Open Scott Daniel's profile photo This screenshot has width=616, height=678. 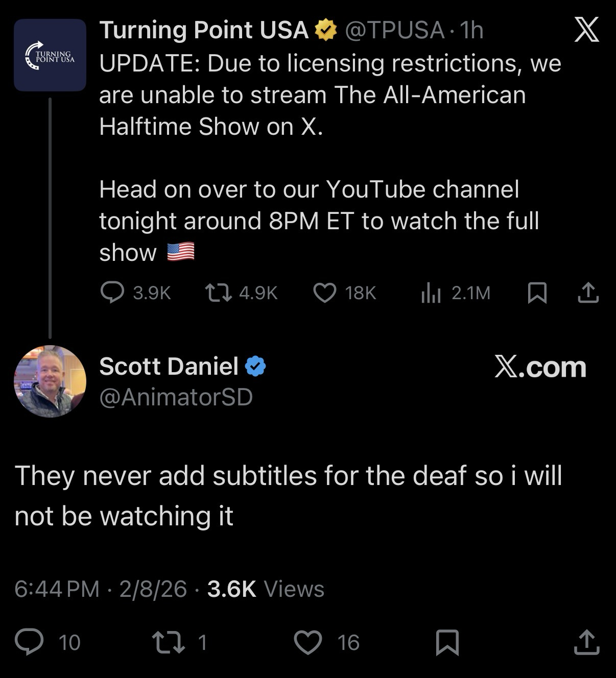coord(50,381)
